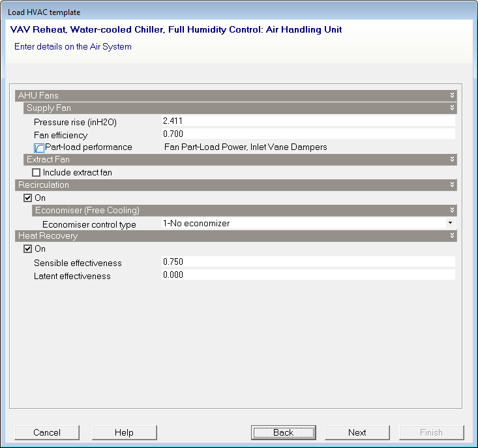
Task: Open the Economiser control type dropdown
Action: (x=449, y=224)
